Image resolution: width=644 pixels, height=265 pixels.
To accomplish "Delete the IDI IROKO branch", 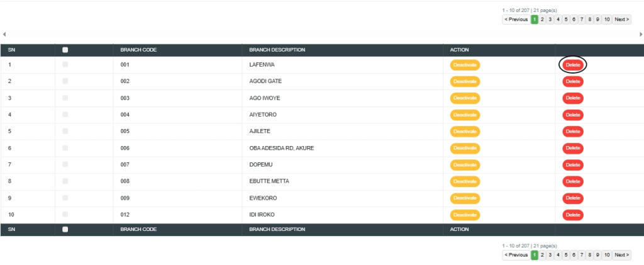I will click(x=572, y=215).
